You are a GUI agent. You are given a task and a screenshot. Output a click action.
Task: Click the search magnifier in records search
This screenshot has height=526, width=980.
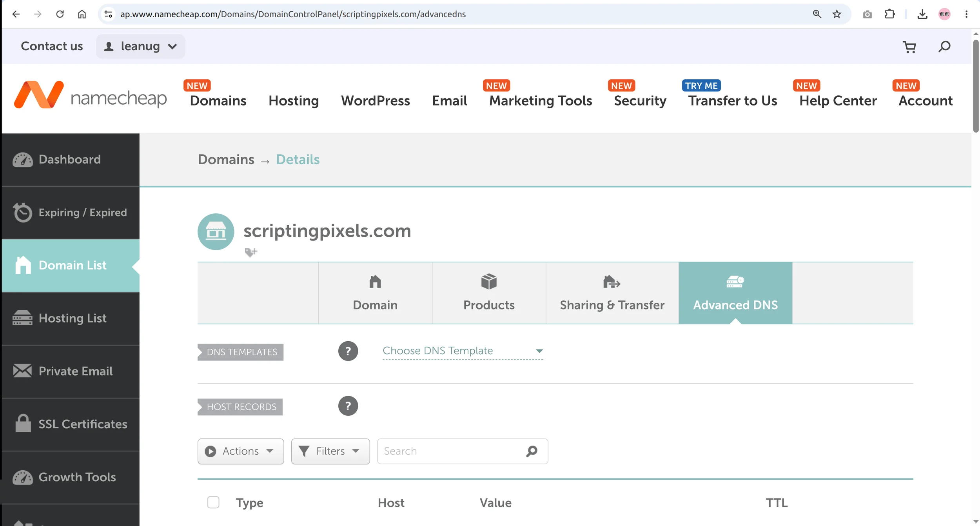click(x=532, y=451)
